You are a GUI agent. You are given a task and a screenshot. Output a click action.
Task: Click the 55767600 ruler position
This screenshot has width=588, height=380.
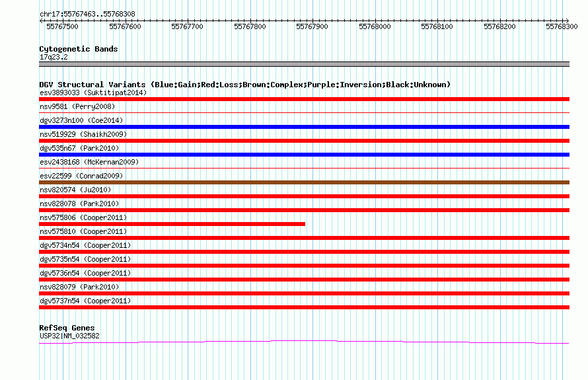tap(125, 26)
